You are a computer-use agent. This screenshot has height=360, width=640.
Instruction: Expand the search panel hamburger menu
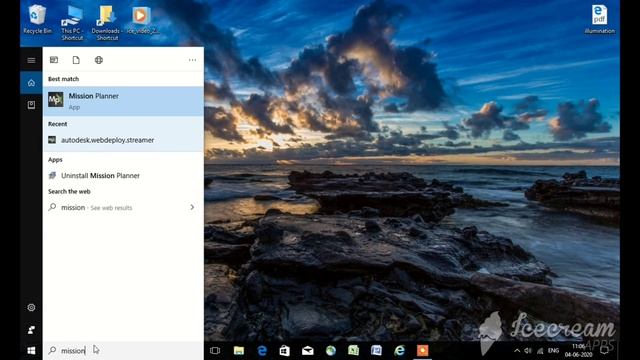click(31, 60)
